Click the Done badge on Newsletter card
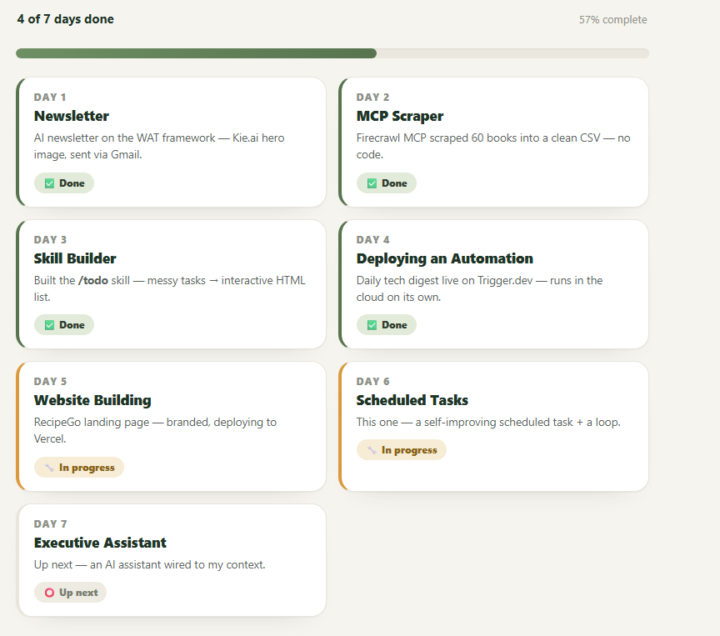The width and height of the screenshot is (720, 636). [64, 183]
